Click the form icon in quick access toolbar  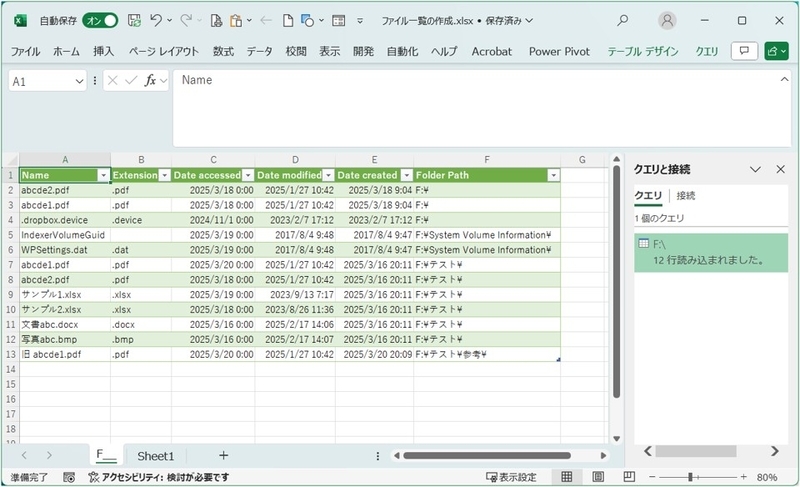point(338,20)
